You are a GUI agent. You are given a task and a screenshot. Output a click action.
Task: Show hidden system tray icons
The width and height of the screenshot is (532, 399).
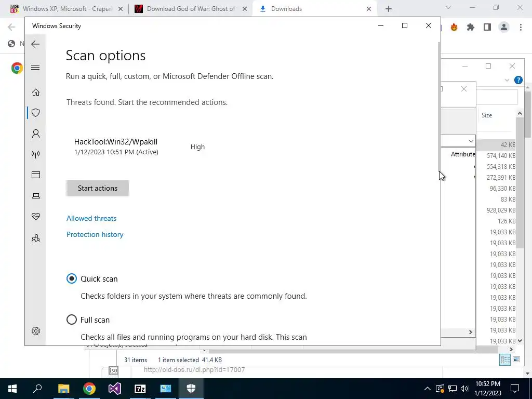pos(428,389)
